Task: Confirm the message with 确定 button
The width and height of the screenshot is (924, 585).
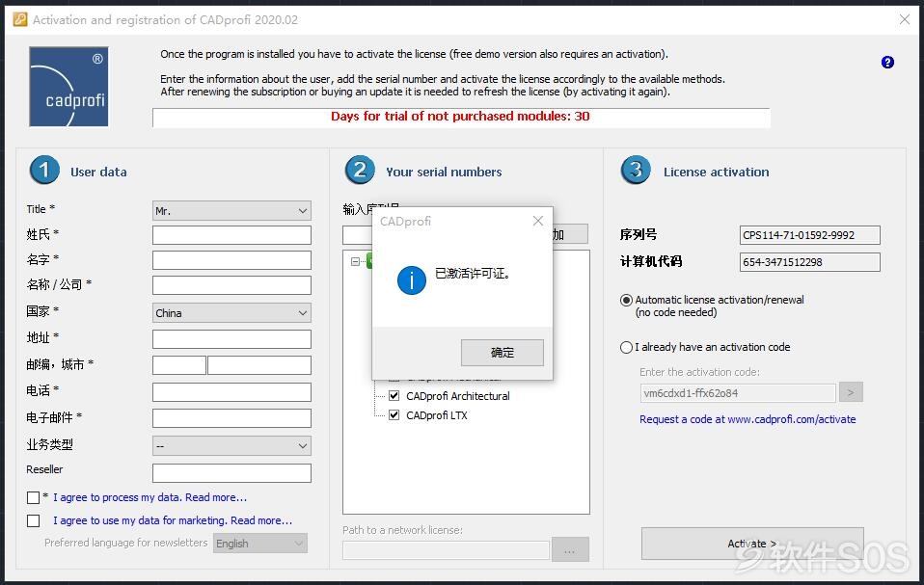Action: [503, 353]
